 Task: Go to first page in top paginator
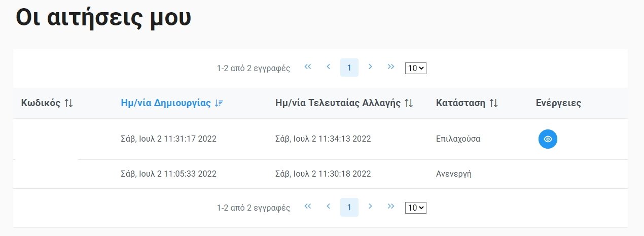coord(307,67)
